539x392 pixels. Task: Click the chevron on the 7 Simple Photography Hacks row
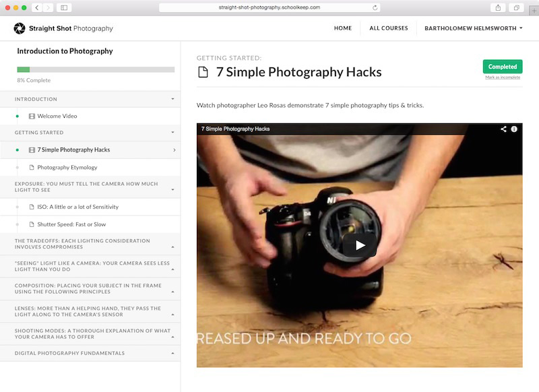click(175, 150)
